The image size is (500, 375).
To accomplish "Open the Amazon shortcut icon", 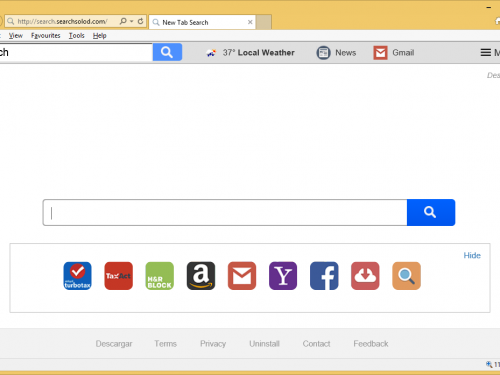I will (201, 276).
